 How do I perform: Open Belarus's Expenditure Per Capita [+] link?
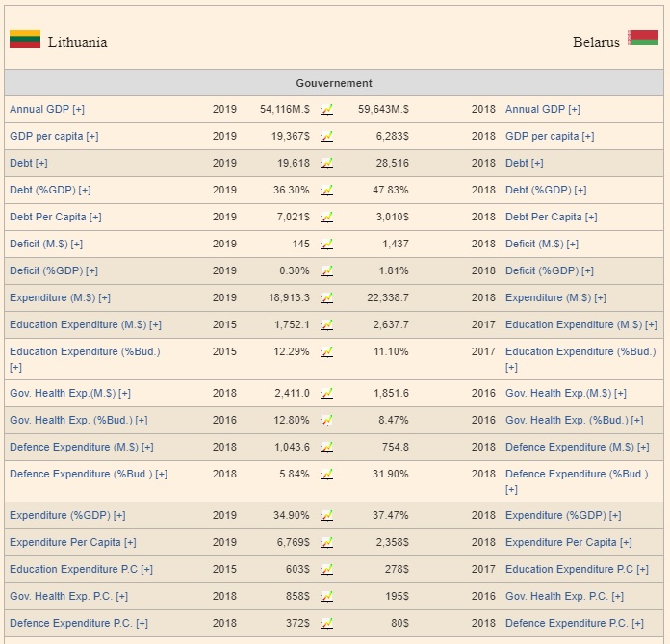569,542
